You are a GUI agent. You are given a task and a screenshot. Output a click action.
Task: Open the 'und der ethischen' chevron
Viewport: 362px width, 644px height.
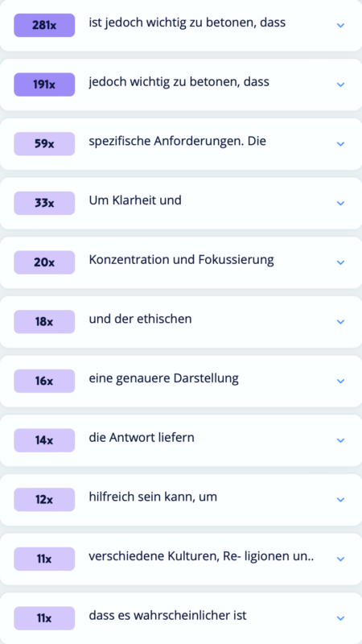pyautogui.click(x=340, y=321)
